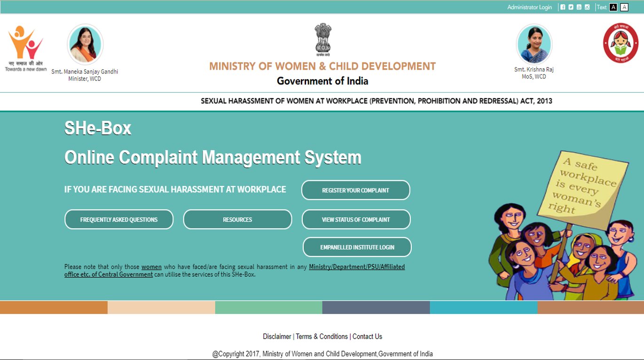Click the 'Government of India' heading text
This screenshot has width=644, height=360.
click(322, 81)
